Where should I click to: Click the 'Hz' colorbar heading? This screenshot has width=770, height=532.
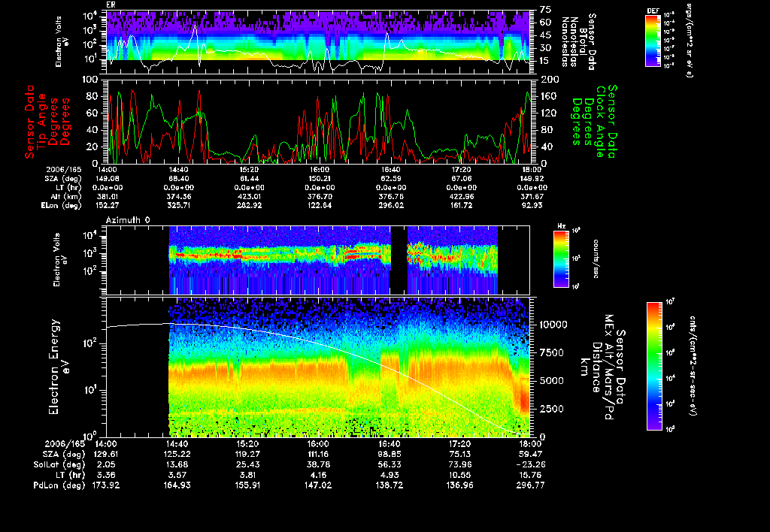pyautogui.click(x=561, y=227)
